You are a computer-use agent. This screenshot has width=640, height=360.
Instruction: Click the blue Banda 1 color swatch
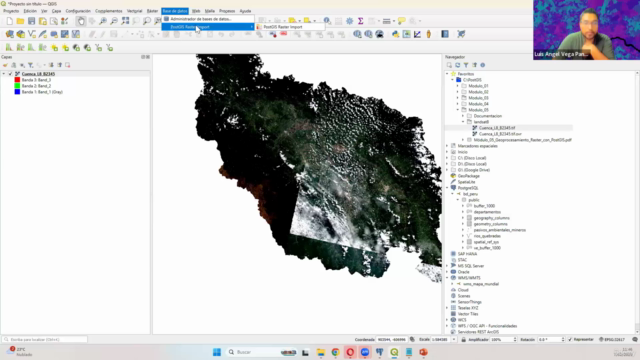point(17,92)
